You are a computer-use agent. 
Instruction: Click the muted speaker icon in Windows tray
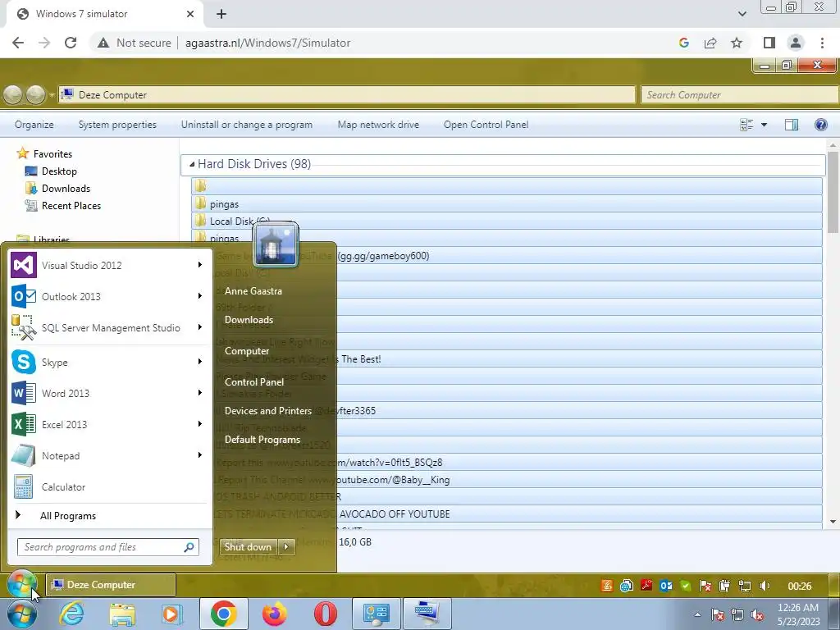[x=757, y=614]
